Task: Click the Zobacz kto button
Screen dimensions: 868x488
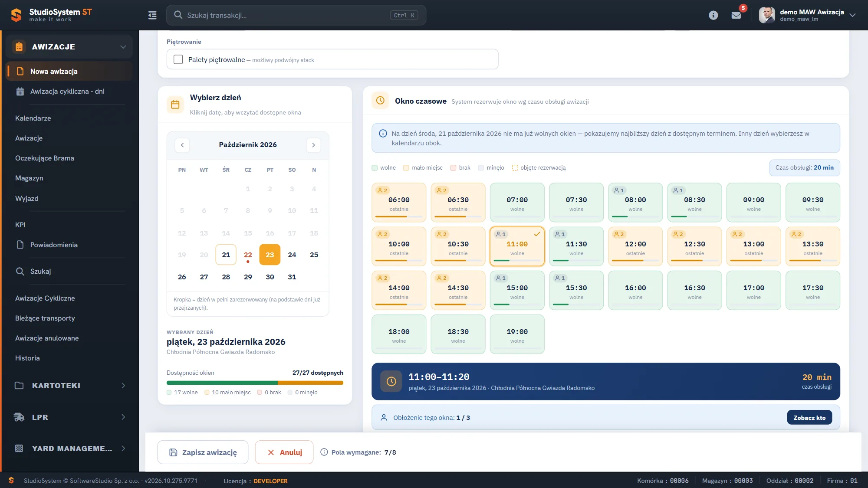Action: 809,418
